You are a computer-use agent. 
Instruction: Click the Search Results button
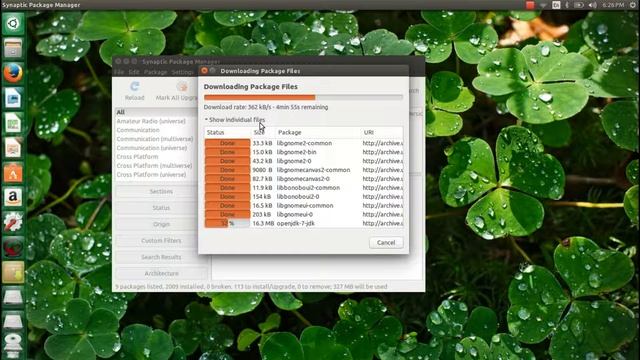[x=161, y=257]
